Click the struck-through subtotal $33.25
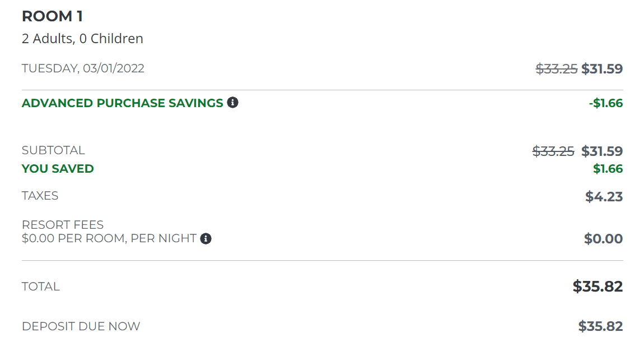The height and width of the screenshot is (346, 644). pyautogui.click(x=552, y=150)
